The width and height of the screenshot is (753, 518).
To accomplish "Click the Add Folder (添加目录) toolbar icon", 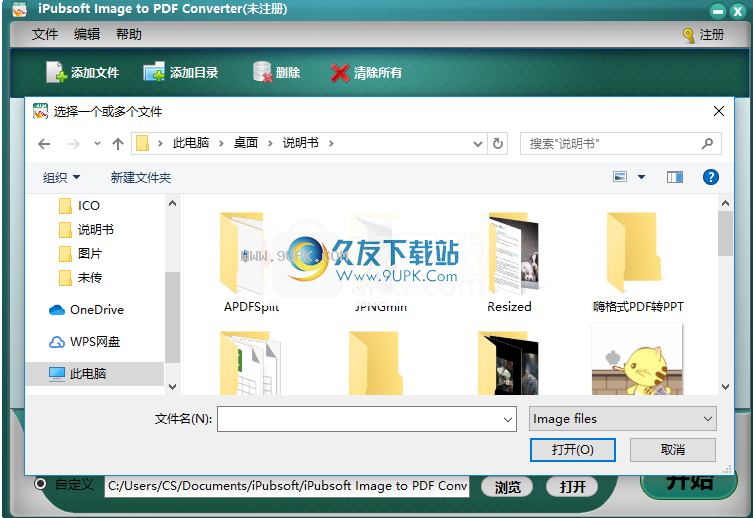I will click(154, 72).
